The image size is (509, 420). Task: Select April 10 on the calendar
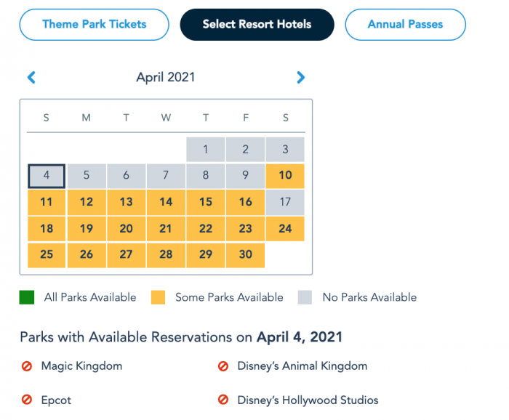pos(285,176)
